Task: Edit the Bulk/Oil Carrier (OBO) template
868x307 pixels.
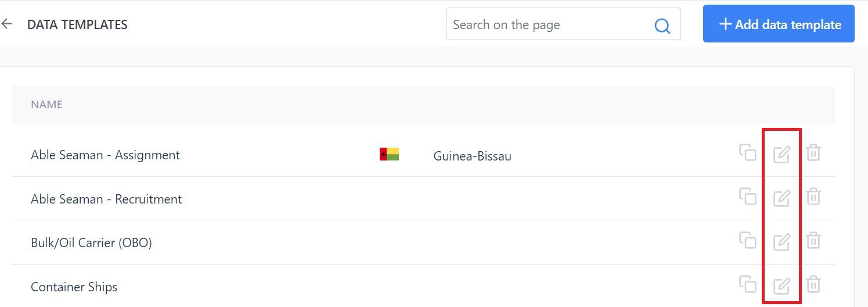Action: coord(781,242)
